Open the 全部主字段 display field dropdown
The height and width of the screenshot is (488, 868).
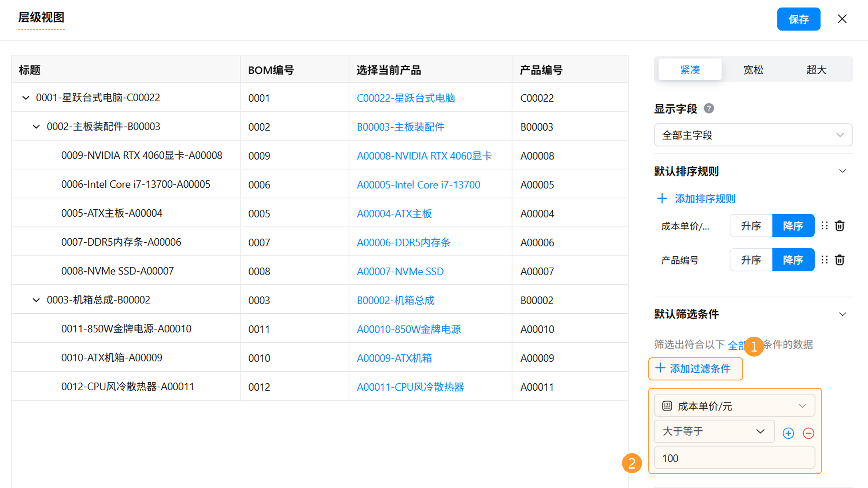pyautogui.click(x=753, y=135)
